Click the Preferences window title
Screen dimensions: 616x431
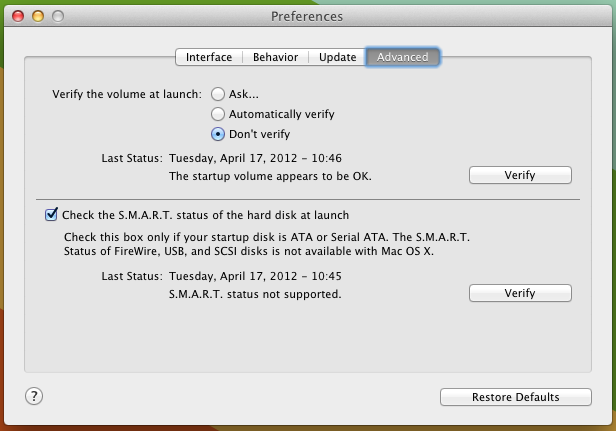point(307,17)
